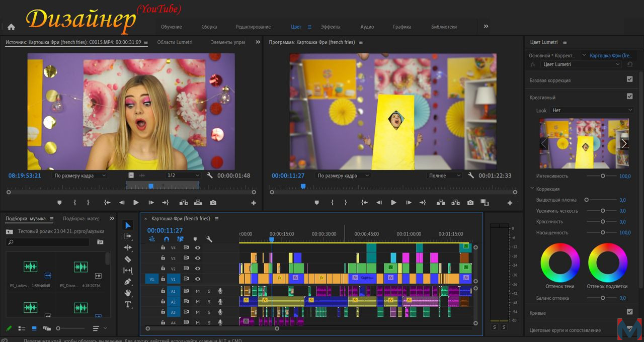The image size is (644, 342).
Task: Solo audio track A2
Action: (209, 302)
